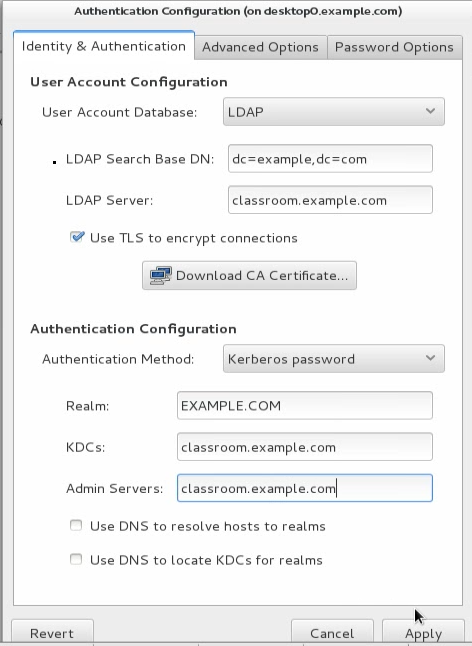The height and width of the screenshot is (646, 472).
Task: Enable Use DNS to resolve hosts to realms
Action: pyautogui.click(x=76, y=525)
